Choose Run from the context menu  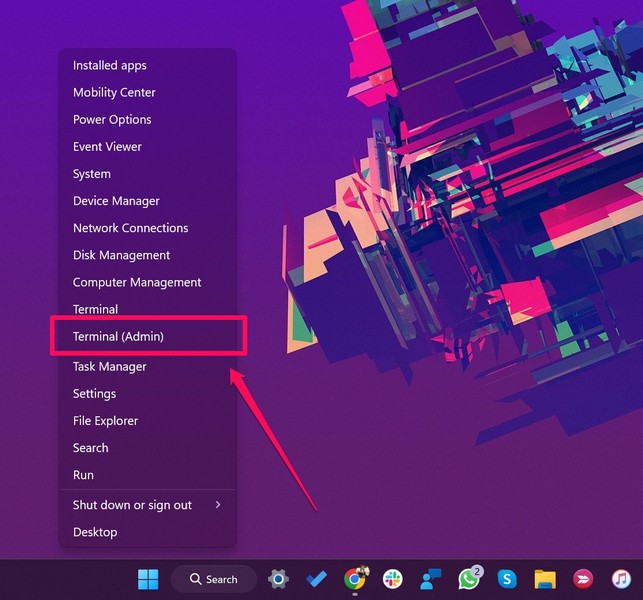pyautogui.click(x=83, y=475)
